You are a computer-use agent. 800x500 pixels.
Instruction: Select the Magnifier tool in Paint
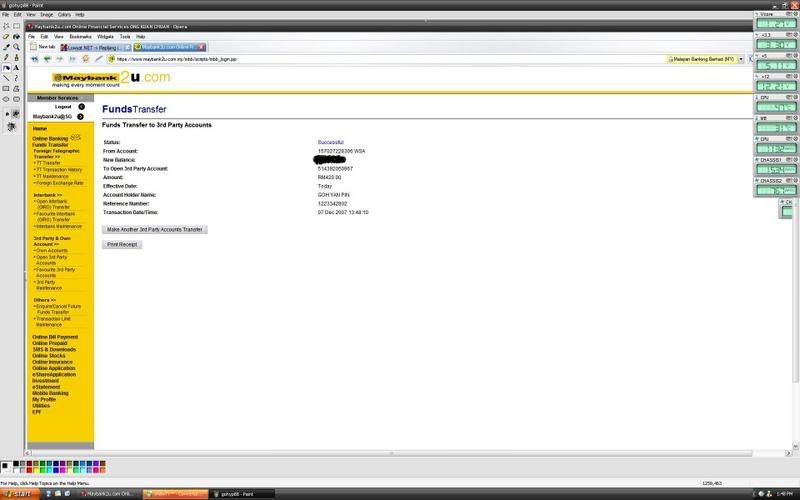17,46
